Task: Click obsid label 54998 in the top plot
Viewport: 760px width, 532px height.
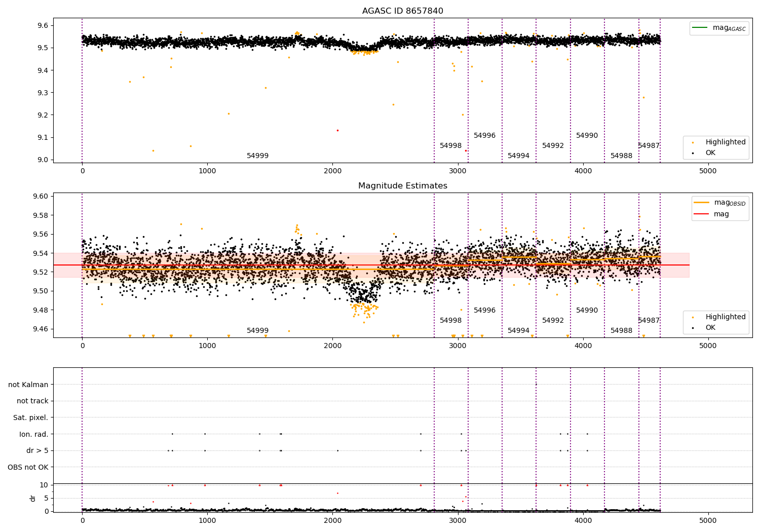Action: [x=450, y=145]
